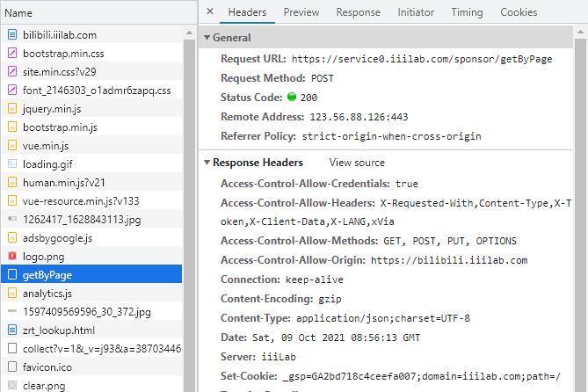Screen dimensions: 588x392
Task: Click the Request URL value
Action: (x=422, y=59)
